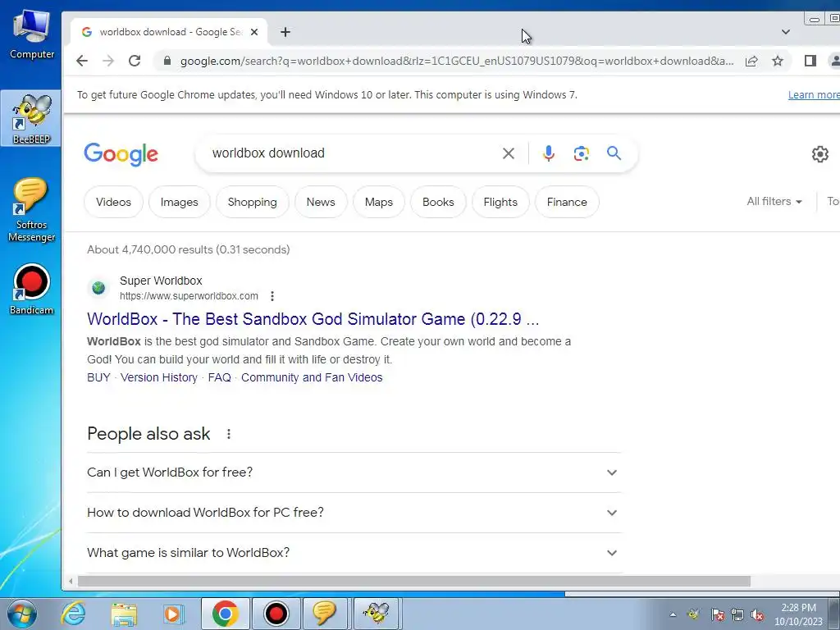
Task: Expand Can I get WorldBox for free
Action: tap(354, 472)
